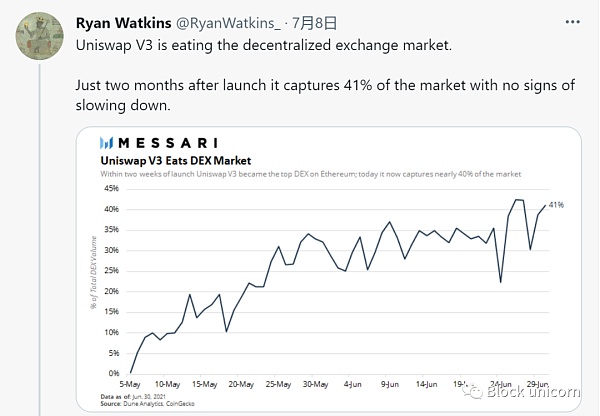Click the chart subtitle below the title

click(298, 174)
